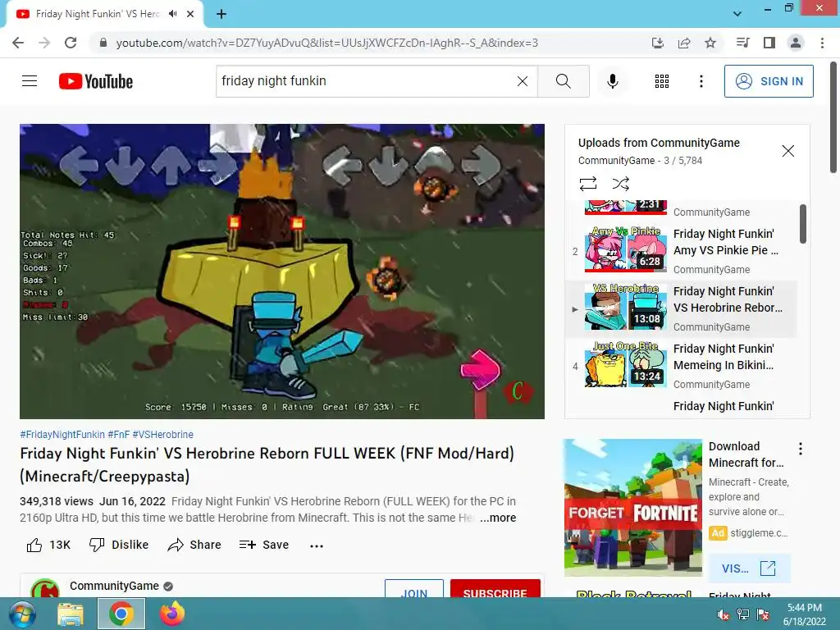
Task: Click Download Minecraft for... ad title
Action: 746,454
